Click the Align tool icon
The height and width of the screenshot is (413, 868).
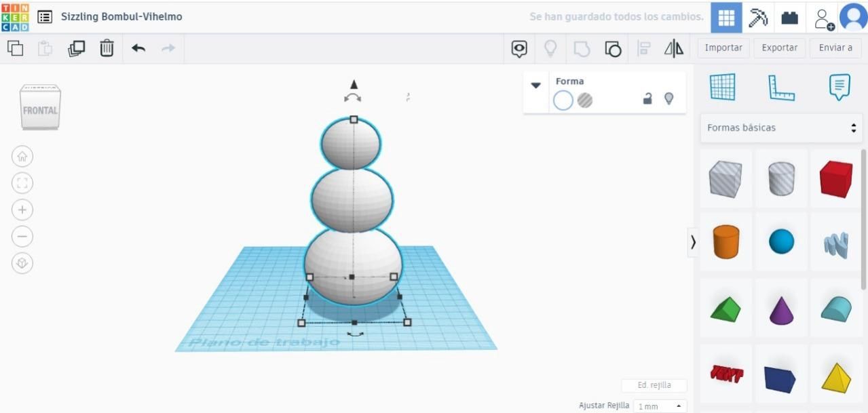643,48
